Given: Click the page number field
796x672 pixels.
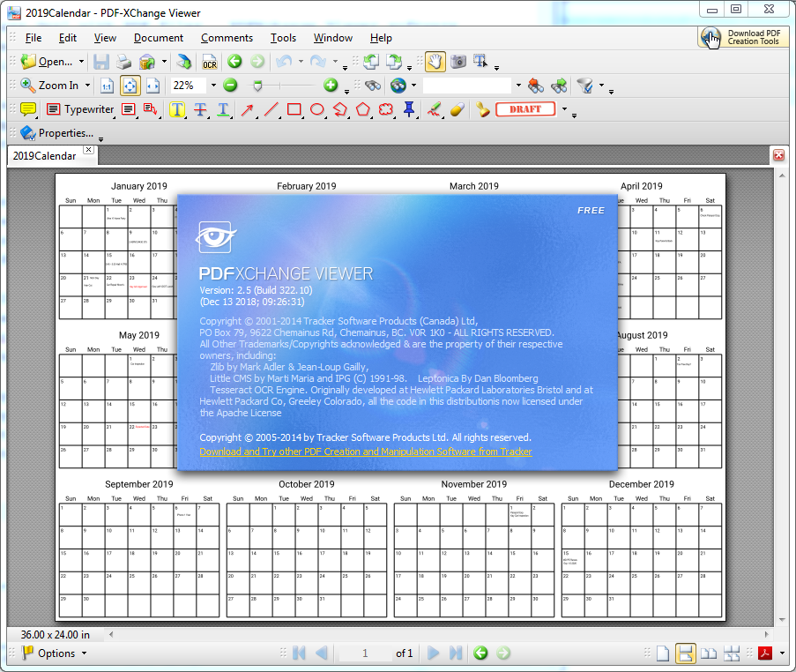Looking at the screenshot, I should [365, 653].
